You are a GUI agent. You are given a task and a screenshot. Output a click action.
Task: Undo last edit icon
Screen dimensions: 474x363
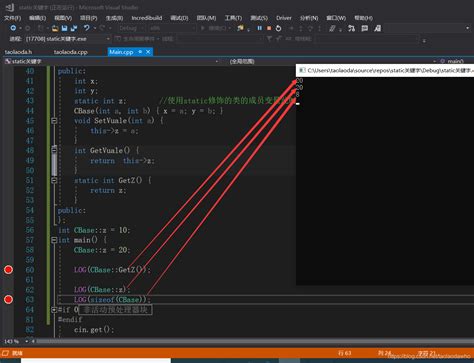click(x=87, y=28)
